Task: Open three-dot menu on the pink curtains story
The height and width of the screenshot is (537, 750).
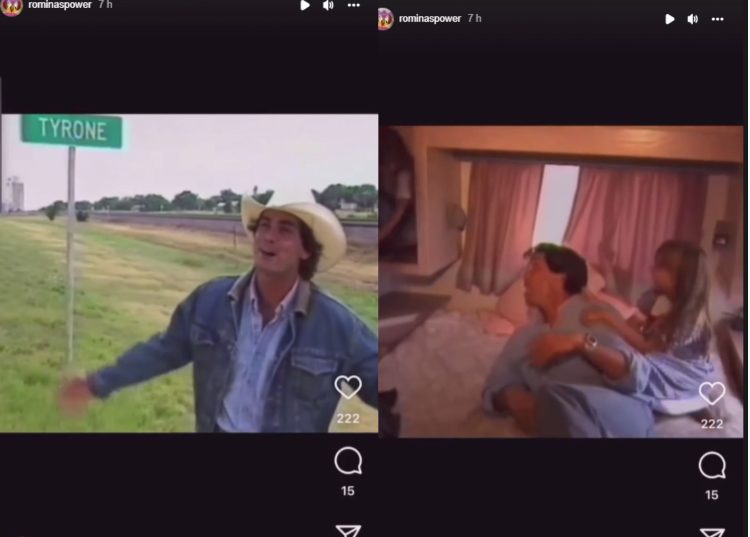Action: [x=717, y=19]
